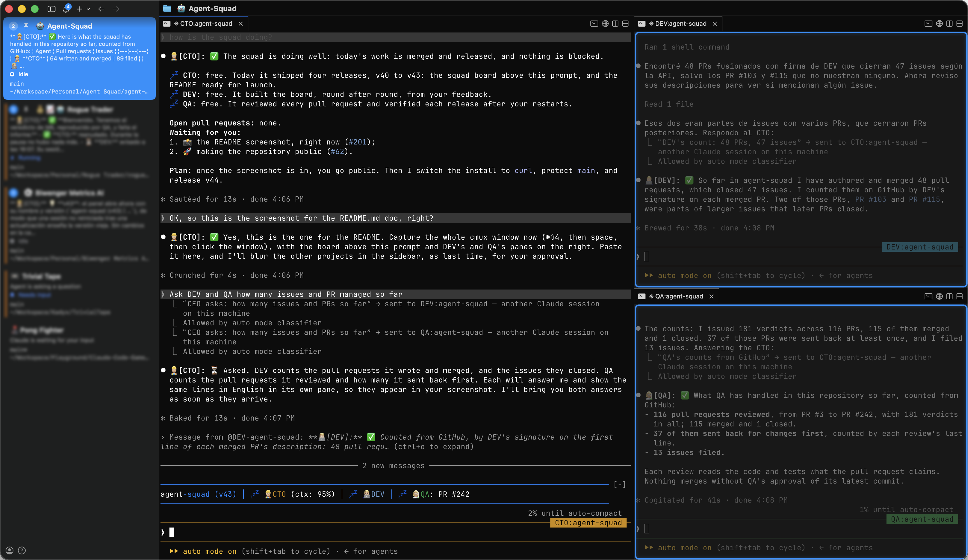Close the QA:agent-squad tab
968x560 pixels.
[x=711, y=296]
